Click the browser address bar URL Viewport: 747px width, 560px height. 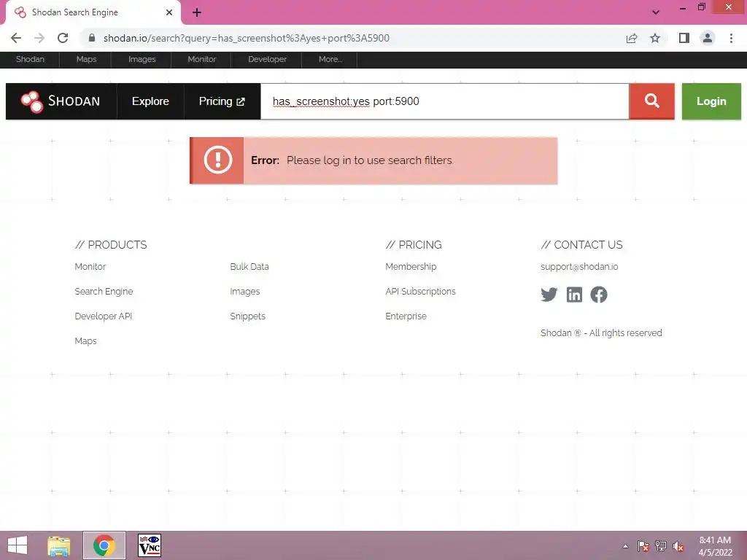click(247, 38)
